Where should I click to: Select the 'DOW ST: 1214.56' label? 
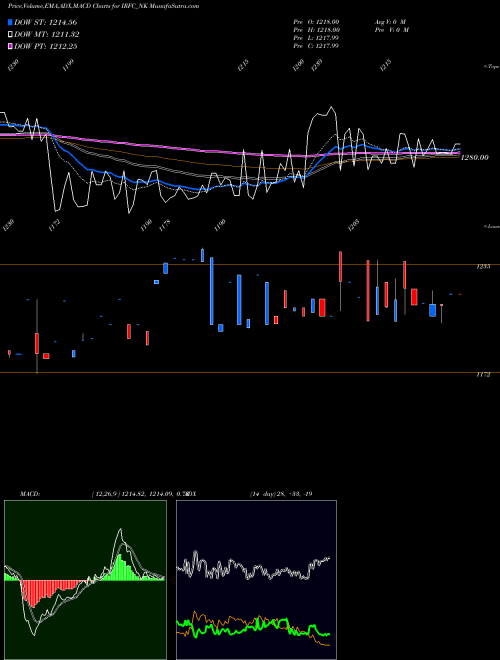point(45,22)
